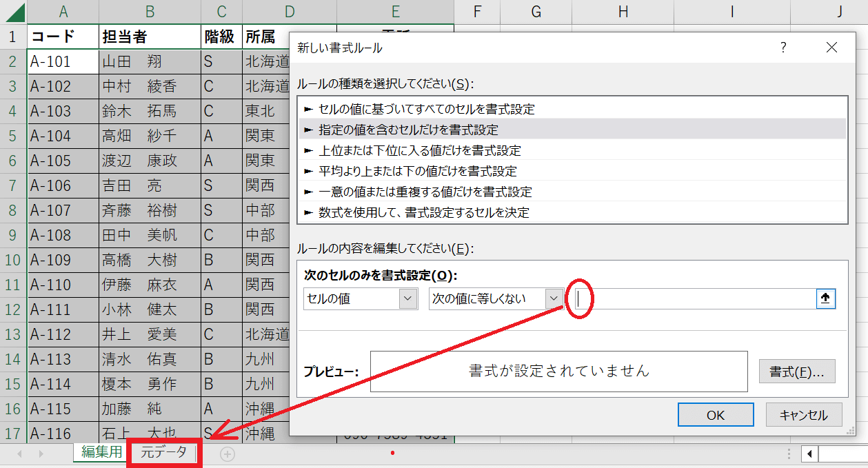Select cell A-101 in column A

62,61
